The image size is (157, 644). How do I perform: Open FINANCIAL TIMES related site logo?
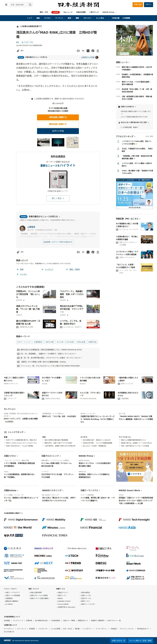tap(55, 535)
